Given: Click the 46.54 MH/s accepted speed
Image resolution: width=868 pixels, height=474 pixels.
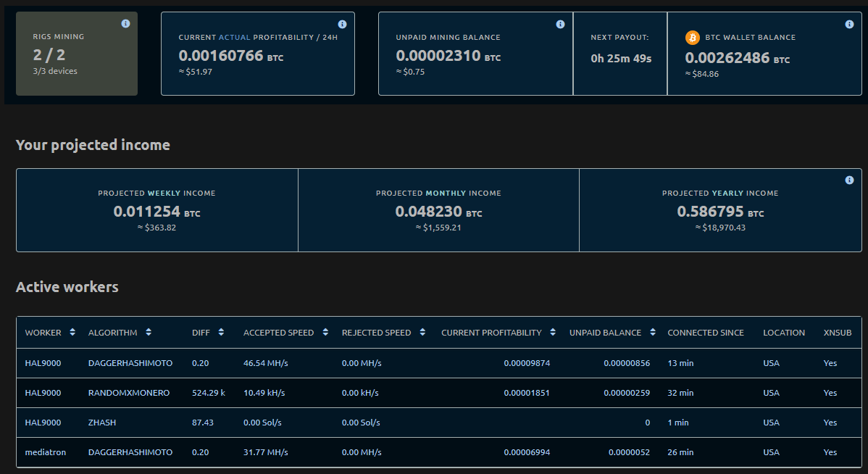Looking at the screenshot, I should [266, 363].
